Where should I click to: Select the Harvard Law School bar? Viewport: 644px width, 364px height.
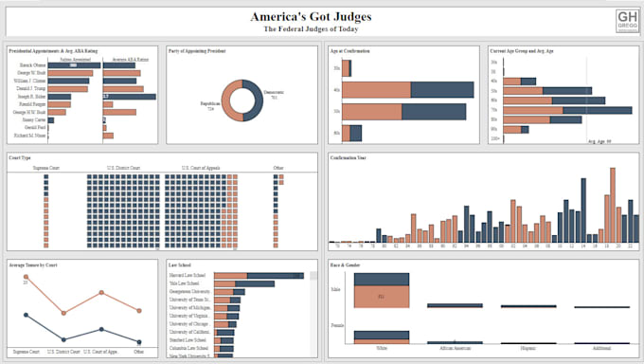point(259,276)
